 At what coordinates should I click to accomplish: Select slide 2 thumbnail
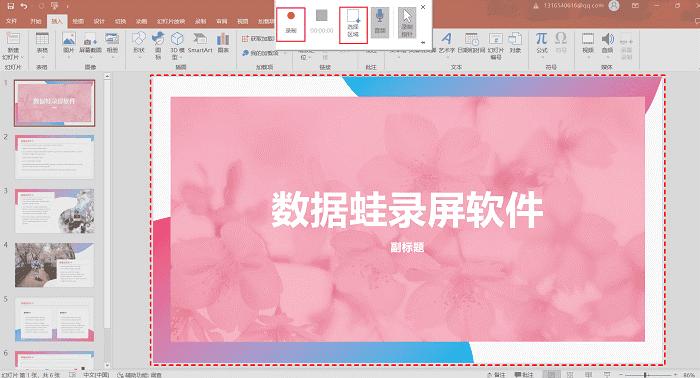(54, 157)
